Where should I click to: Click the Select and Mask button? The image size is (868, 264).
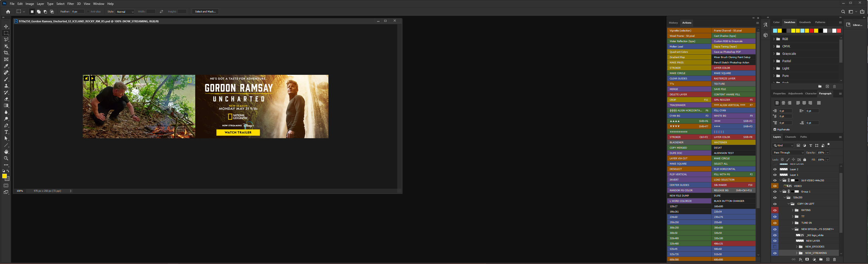205,11
